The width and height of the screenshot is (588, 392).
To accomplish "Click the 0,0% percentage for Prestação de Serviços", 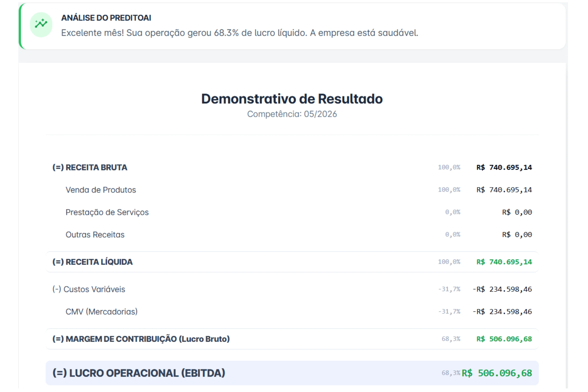I will coord(452,212).
